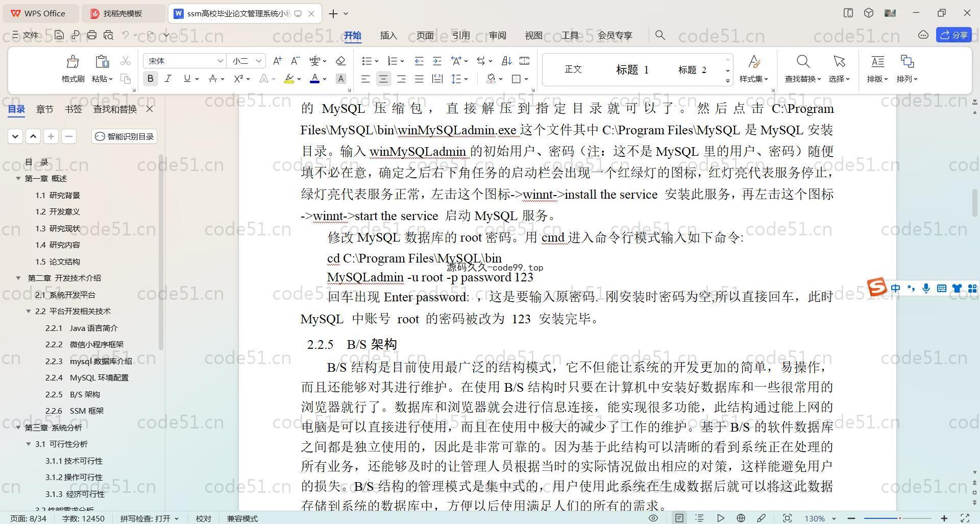Click the Align left icon

(x=365, y=79)
